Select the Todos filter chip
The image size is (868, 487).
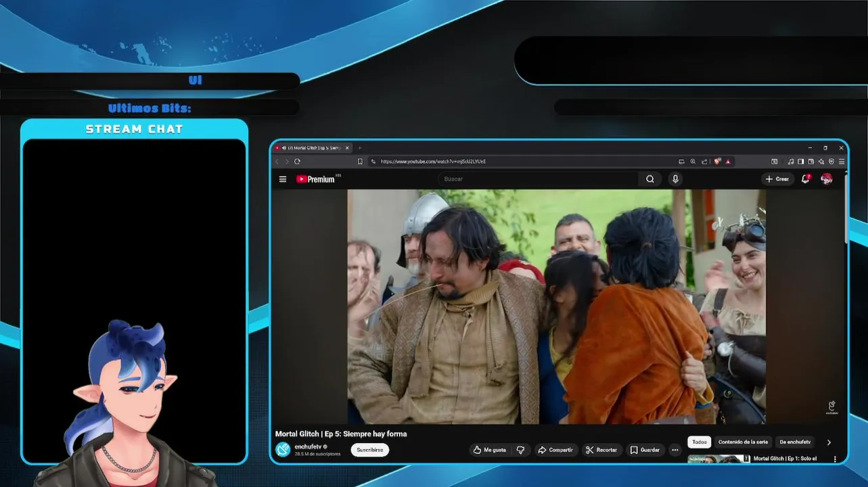coord(700,442)
